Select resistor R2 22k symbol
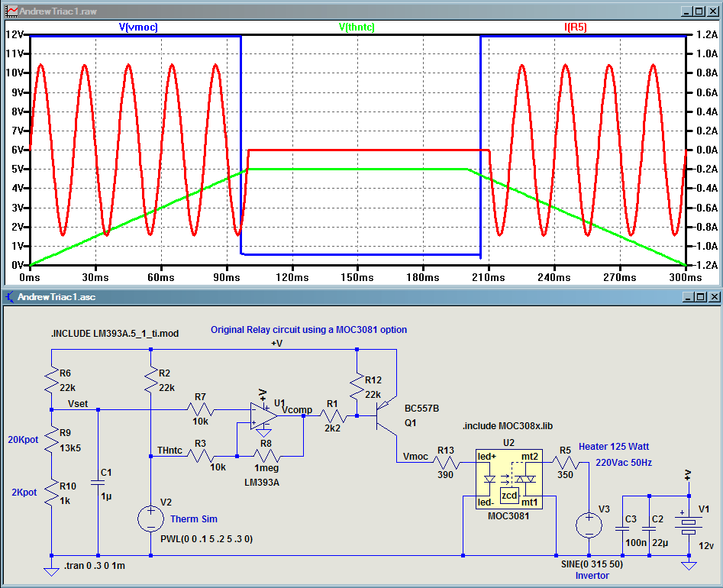This screenshot has width=723, height=588. pyautogui.click(x=150, y=380)
